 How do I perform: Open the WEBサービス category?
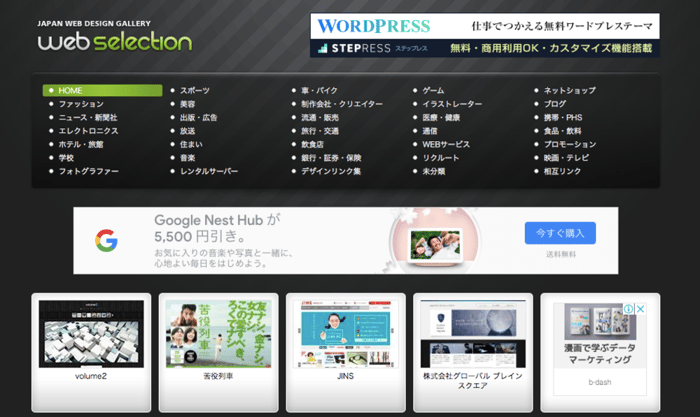pos(446,144)
